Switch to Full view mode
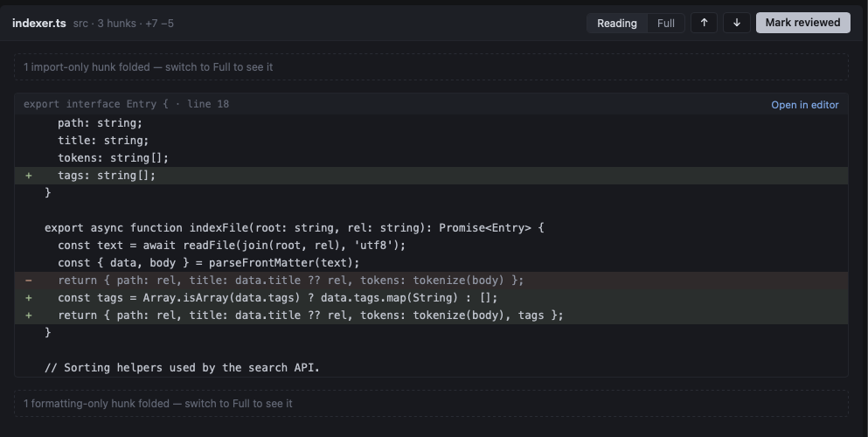The height and width of the screenshot is (437, 868). pos(665,24)
